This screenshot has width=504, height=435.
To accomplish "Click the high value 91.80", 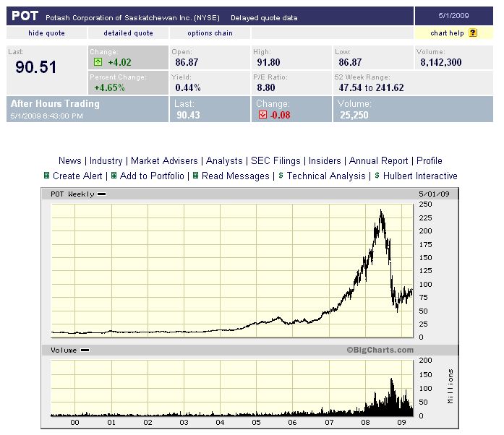I will 268,62.
